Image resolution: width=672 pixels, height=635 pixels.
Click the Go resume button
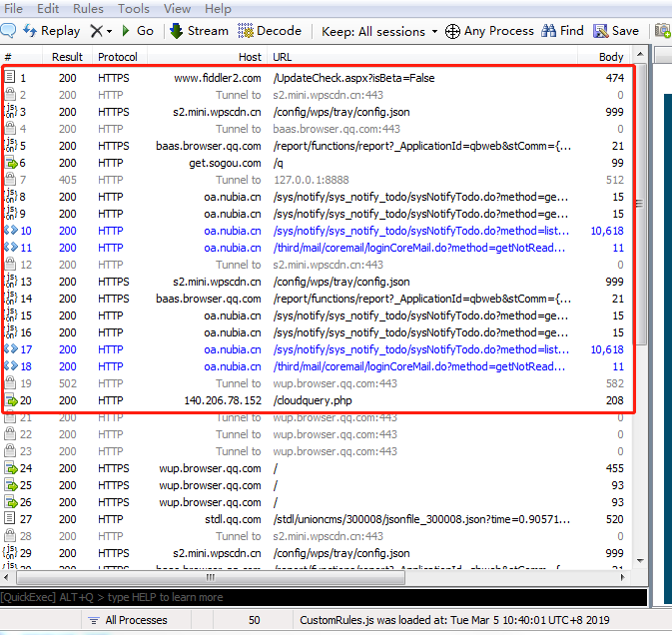138,31
